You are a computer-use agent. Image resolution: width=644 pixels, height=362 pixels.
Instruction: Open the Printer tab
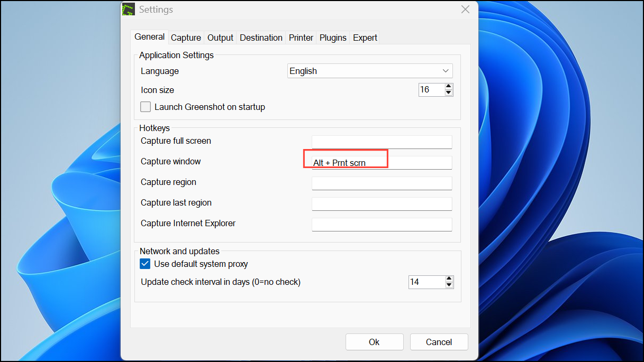point(301,38)
